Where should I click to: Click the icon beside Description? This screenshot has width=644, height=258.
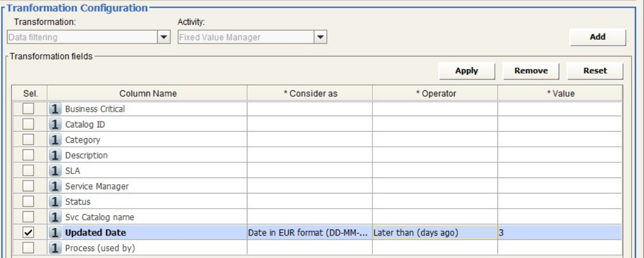(x=56, y=156)
